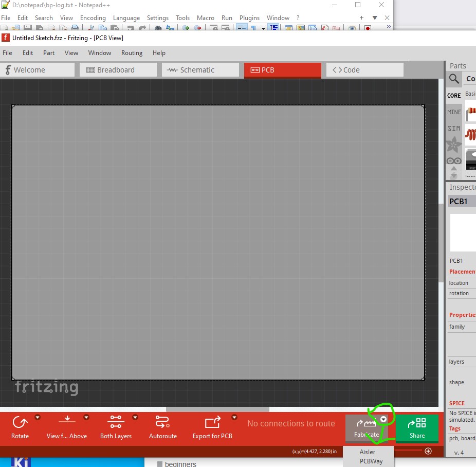Expand the Rotate options arrow
This screenshot has height=467, width=476.
click(x=38, y=417)
